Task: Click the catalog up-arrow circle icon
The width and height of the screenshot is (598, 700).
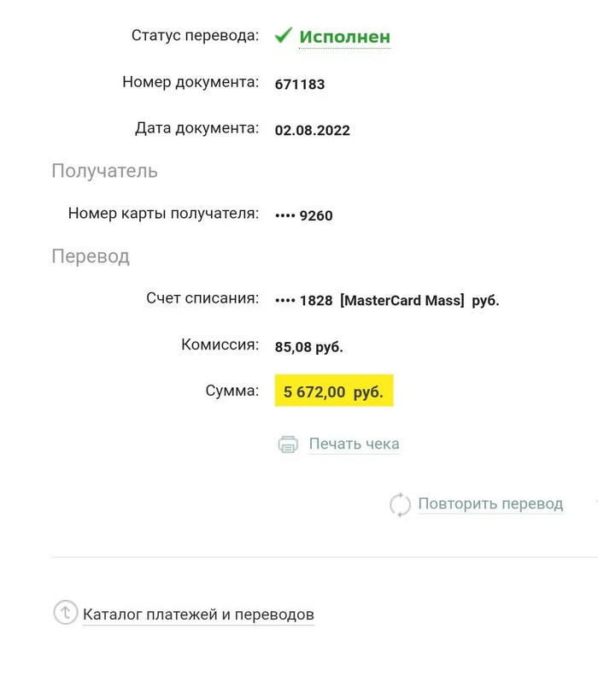Action: 66,613
